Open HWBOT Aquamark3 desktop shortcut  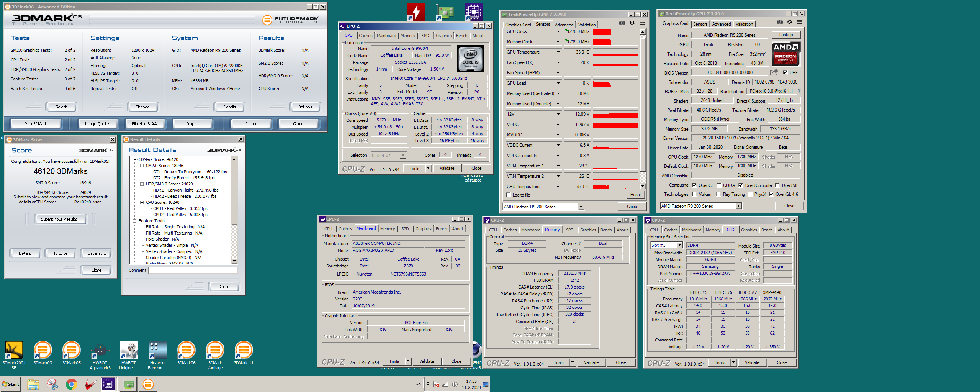click(x=100, y=355)
